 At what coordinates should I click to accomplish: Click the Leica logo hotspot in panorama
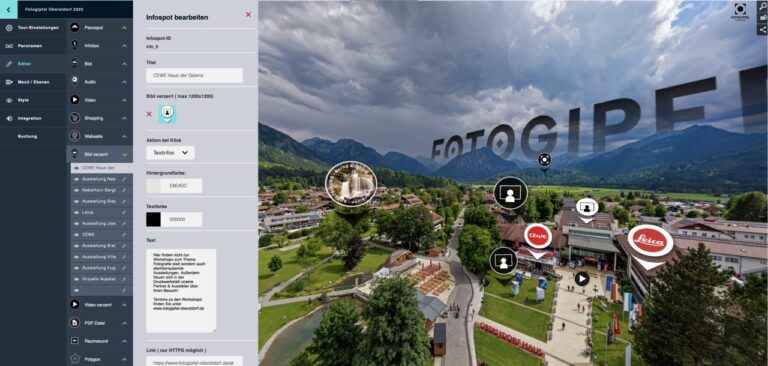coord(650,241)
